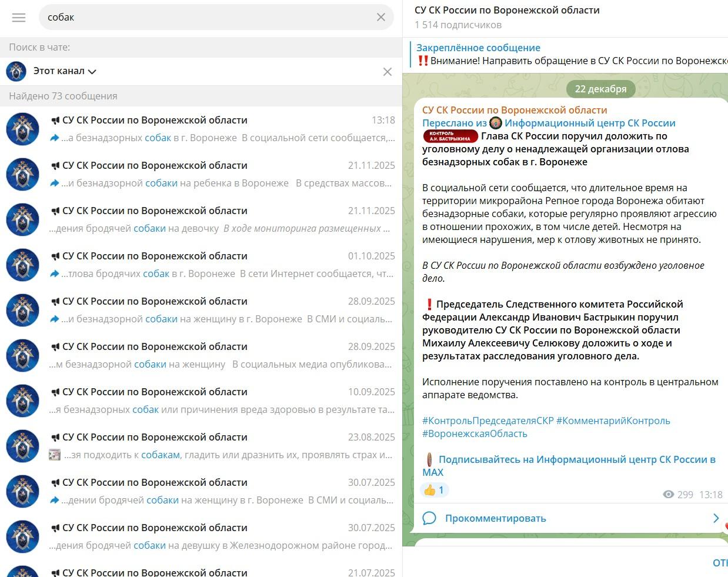728x577 pixels.
Task: Click avatar of the 13:18 search result
Action: pyautogui.click(x=22, y=129)
